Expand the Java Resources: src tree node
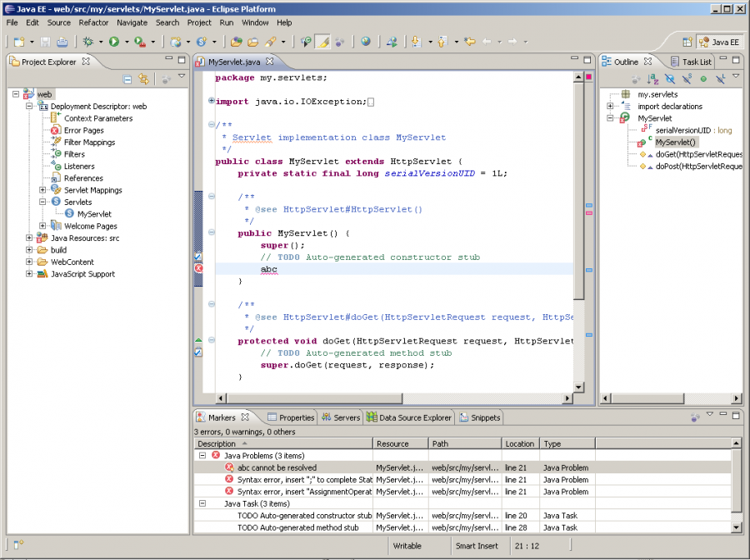The width and height of the screenshot is (750, 560). tap(28, 237)
